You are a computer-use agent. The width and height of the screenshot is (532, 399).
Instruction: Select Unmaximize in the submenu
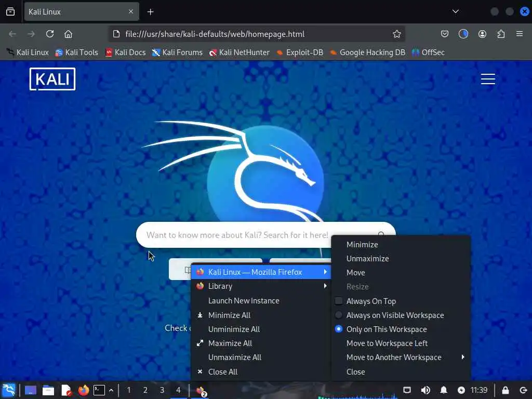[401, 259]
